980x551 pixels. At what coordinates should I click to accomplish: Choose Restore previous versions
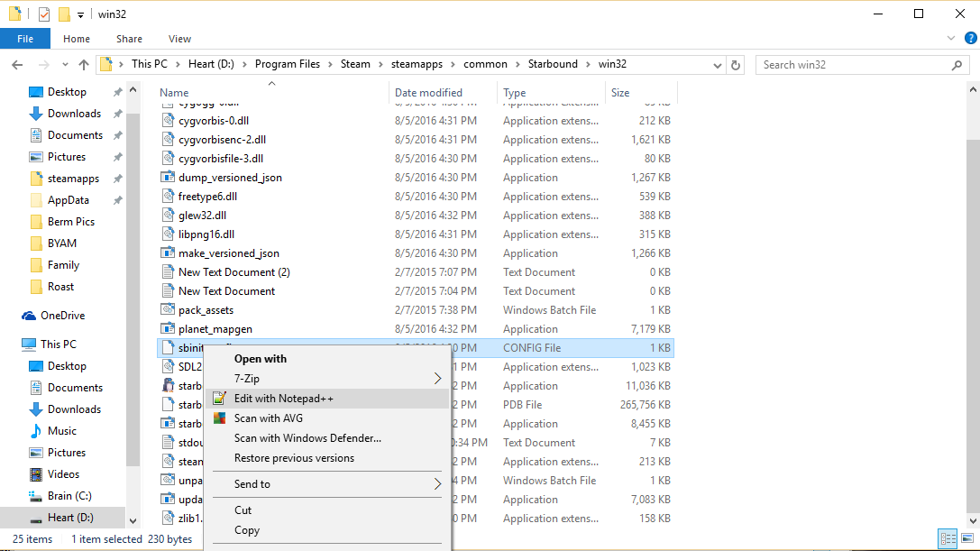click(327, 458)
